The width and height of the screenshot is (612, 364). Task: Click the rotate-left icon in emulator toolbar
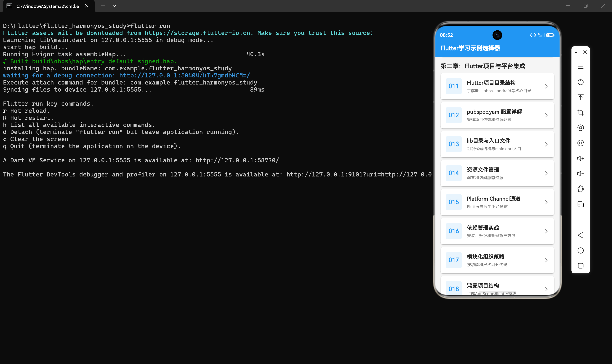(580, 128)
